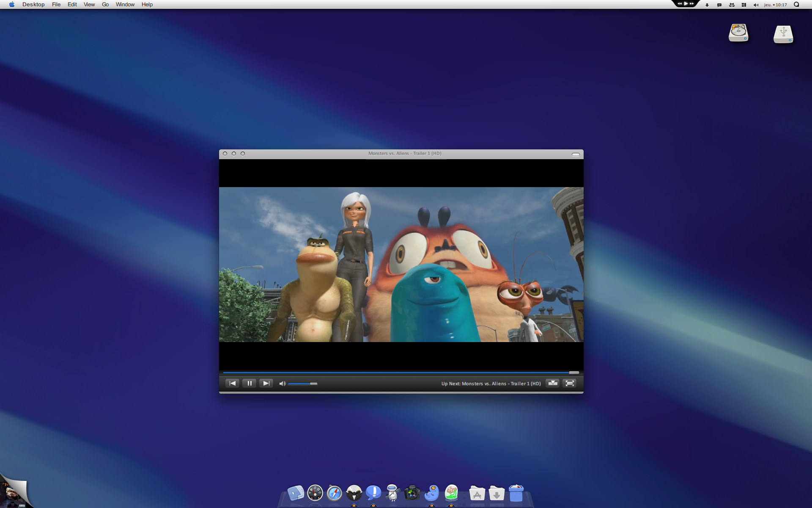This screenshot has height=508, width=812.
Task: Pause the trailer with the pause button
Action: [250, 383]
